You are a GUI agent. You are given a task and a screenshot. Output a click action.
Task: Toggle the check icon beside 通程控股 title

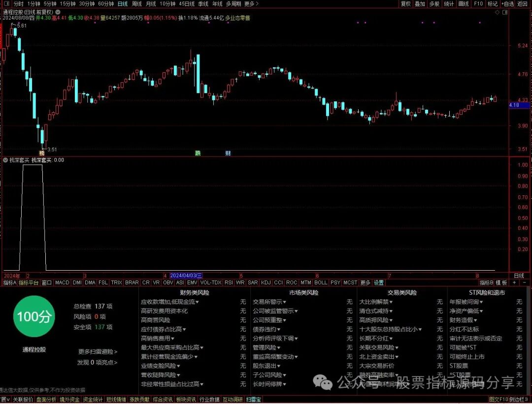[x=58, y=12]
